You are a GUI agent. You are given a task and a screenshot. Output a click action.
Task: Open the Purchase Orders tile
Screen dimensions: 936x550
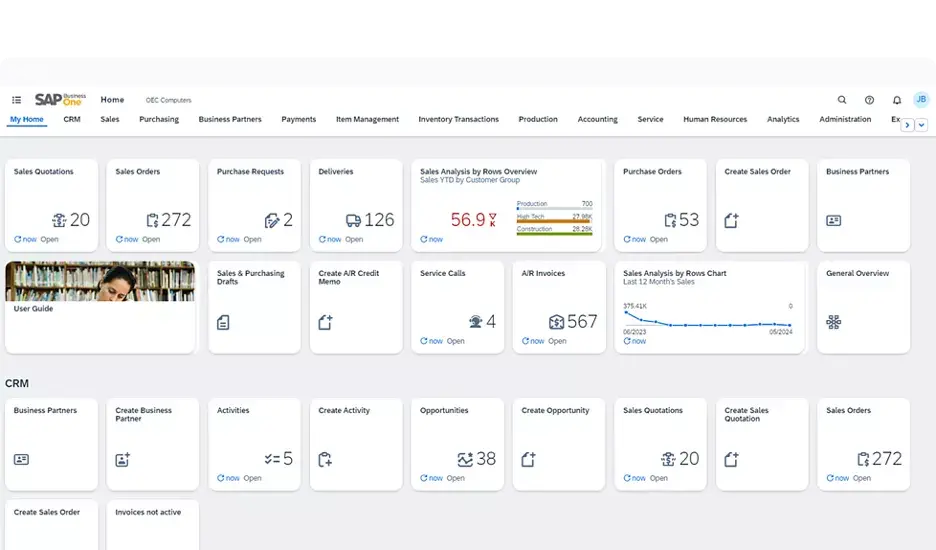(x=660, y=205)
